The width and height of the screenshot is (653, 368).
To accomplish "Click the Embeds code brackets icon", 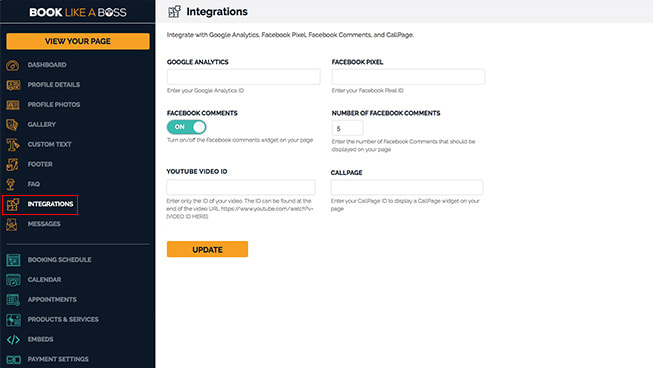I will tap(13, 340).
